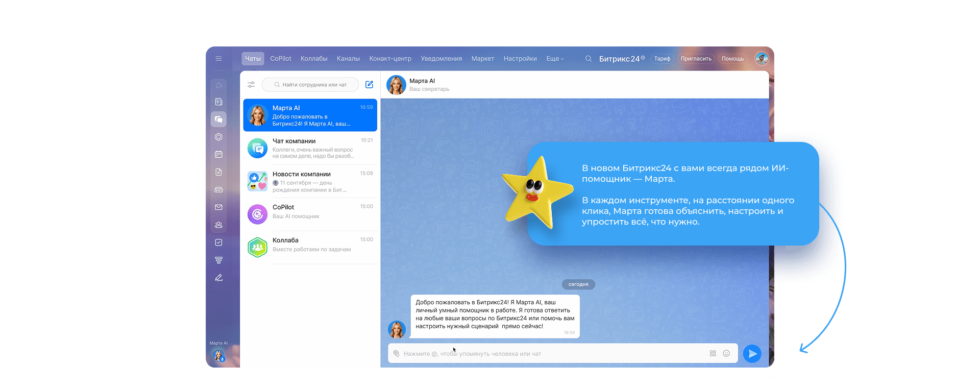Expand the Еще dropdown menu

(555, 59)
